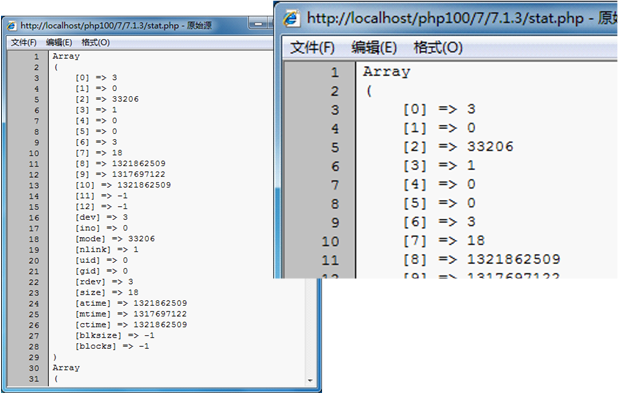Click the IE icon in the small left window title bar

click(x=12, y=26)
